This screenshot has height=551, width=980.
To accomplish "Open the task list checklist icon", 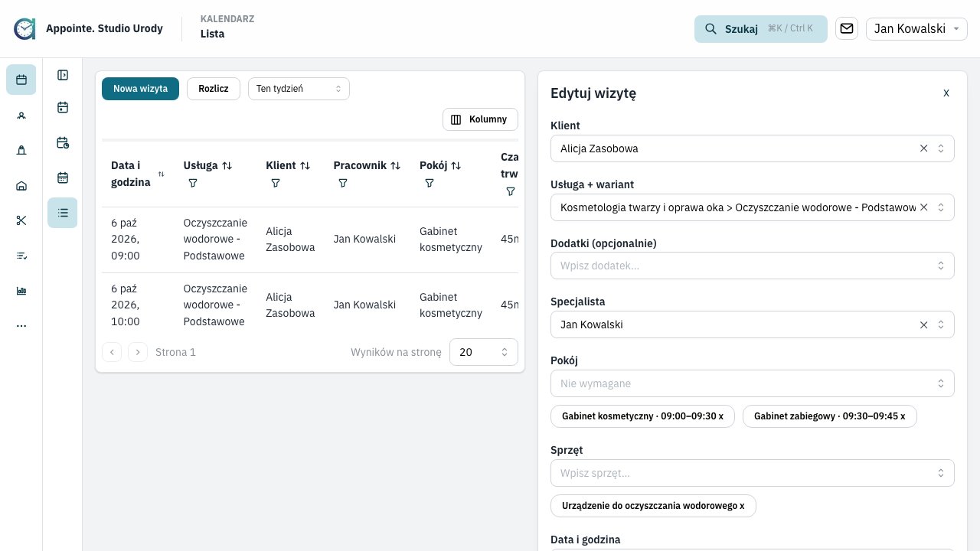I will click(21, 256).
